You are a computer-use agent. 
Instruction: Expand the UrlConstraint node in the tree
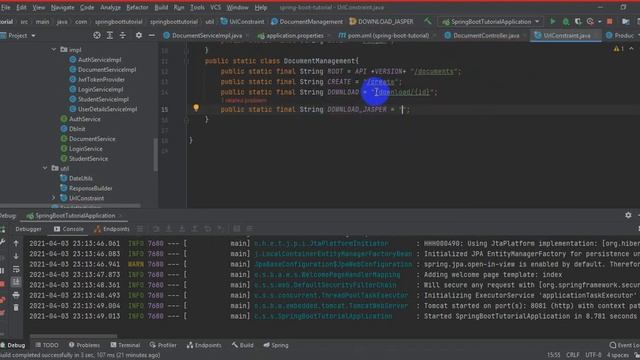tap(53, 198)
